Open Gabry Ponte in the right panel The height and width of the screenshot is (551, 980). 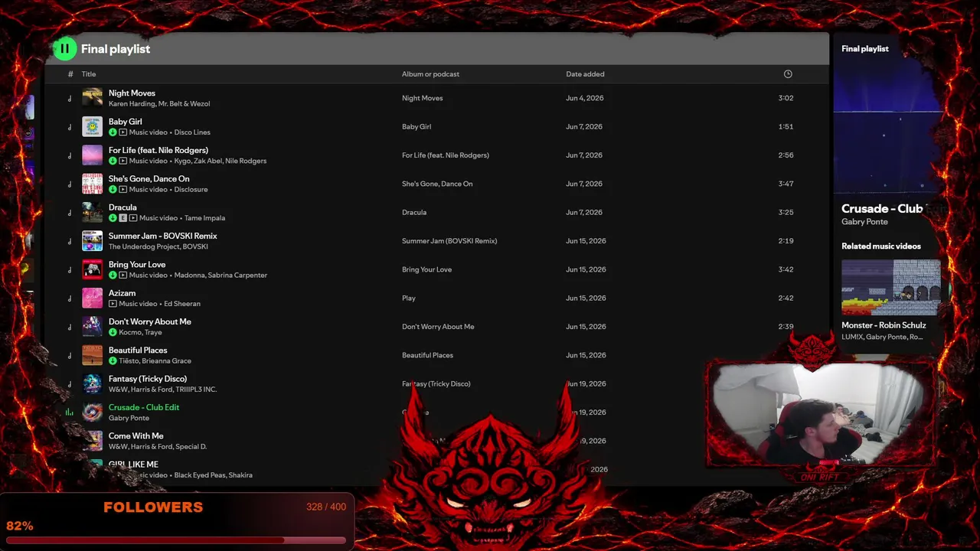[x=865, y=222]
